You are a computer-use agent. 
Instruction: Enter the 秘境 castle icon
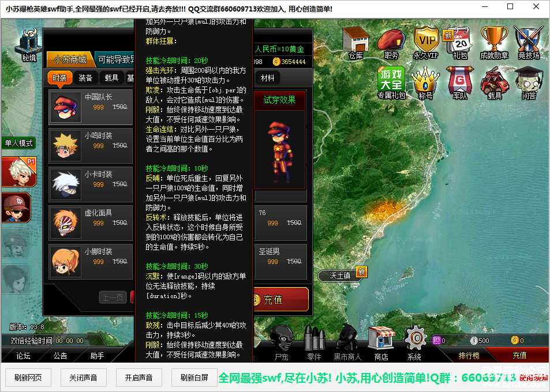pos(29,46)
